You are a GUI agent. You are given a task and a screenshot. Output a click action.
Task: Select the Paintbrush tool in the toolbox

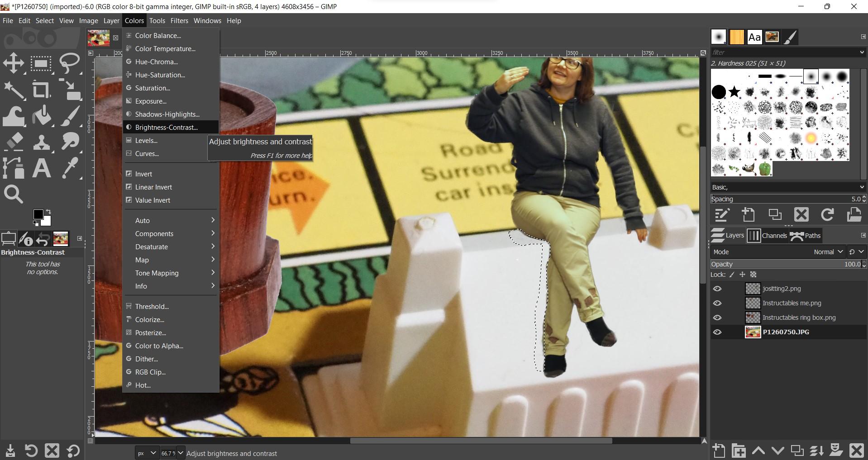[x=70, y=116]
